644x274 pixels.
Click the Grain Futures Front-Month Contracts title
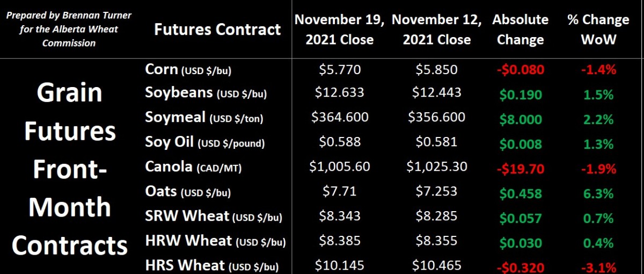[x=70, y=169]
